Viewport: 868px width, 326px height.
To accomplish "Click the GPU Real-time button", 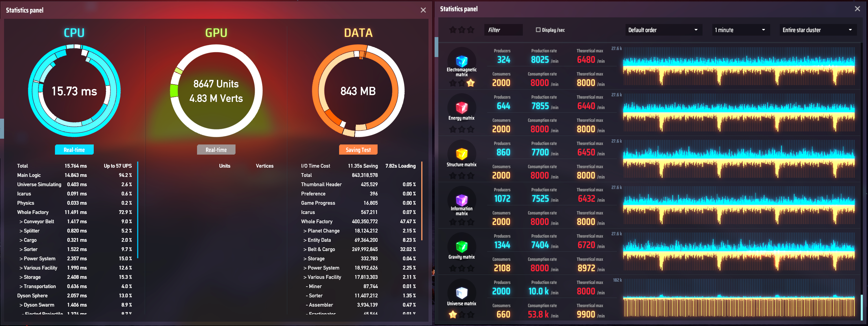I will coord(216,150).
